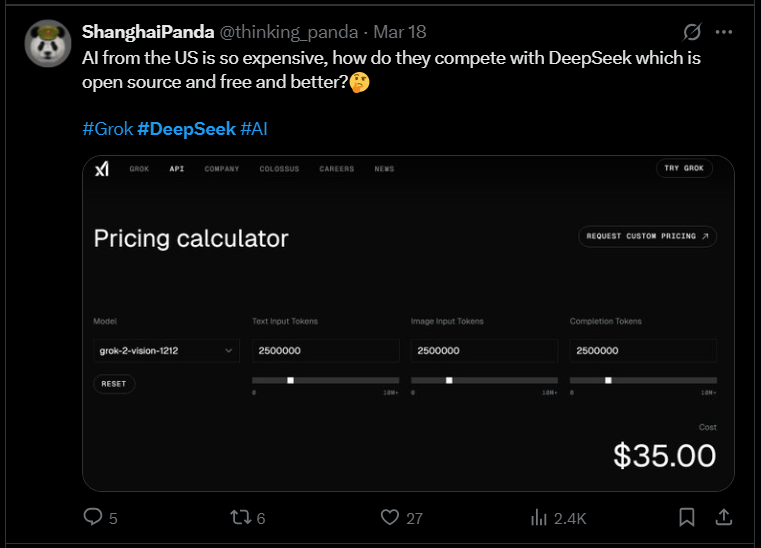
Task: Click the ShanghaiPanda profile avatar
Action: click(46, 44)
